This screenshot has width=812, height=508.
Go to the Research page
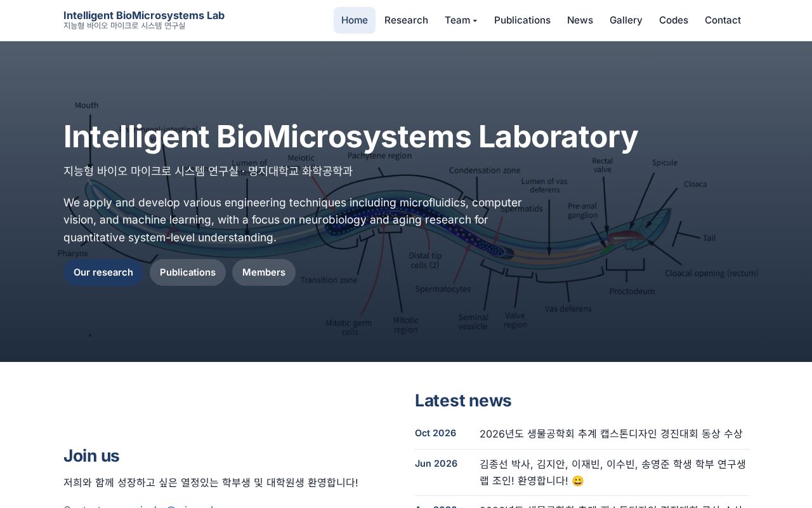pos(406,20)
